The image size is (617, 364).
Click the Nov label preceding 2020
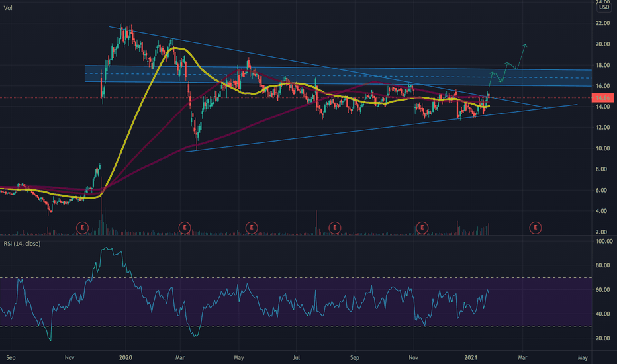(70, 357)
